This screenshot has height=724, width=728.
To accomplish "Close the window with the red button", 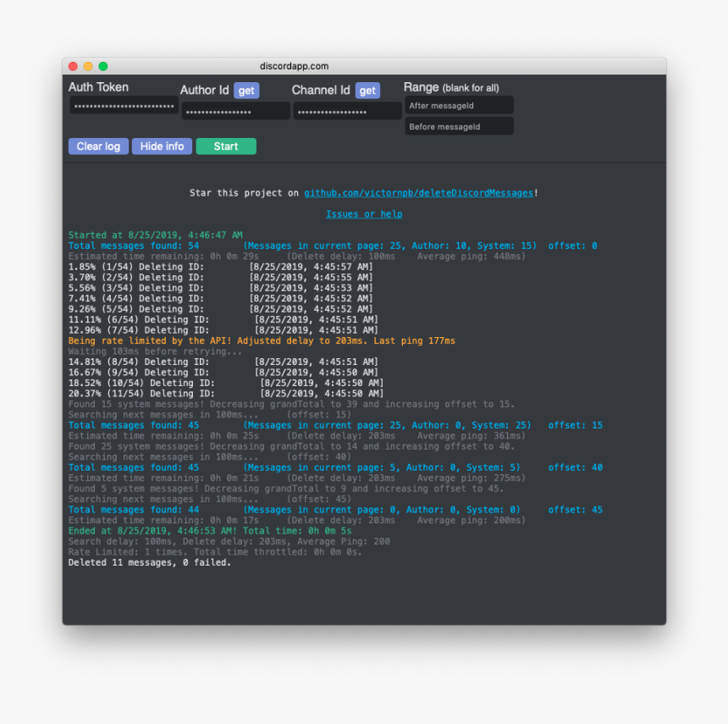I will (x=73, y=66).
